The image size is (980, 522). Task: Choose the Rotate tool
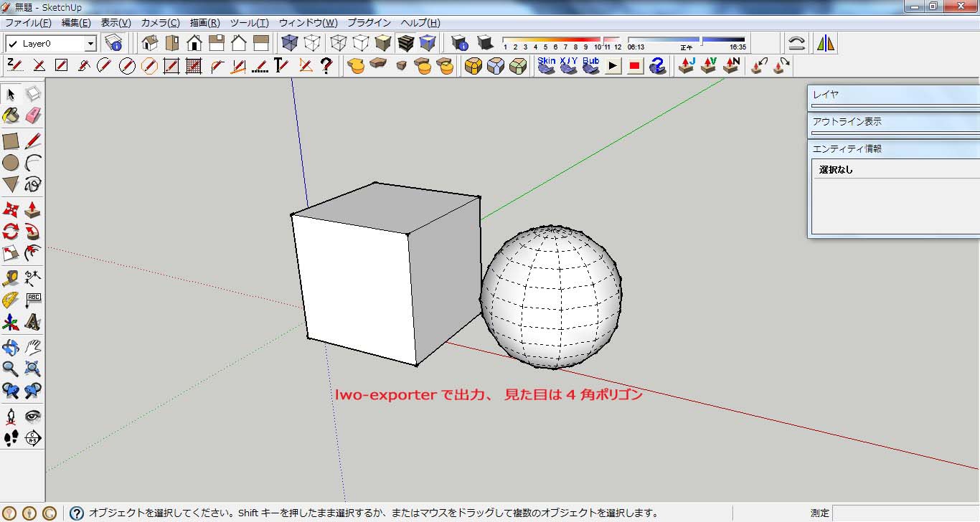[11, 232]
